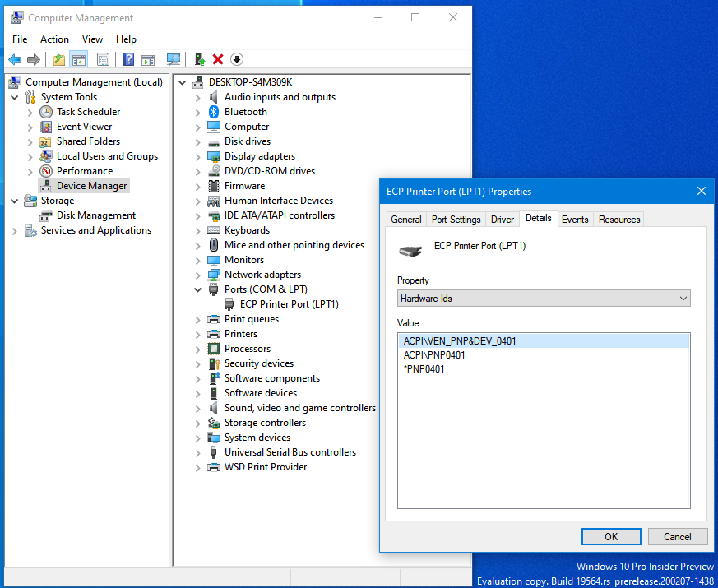The width and height of the screenshot is (718, 588).
Task: Switch to the Port Settings tab
Action: [x=456, y=220]
